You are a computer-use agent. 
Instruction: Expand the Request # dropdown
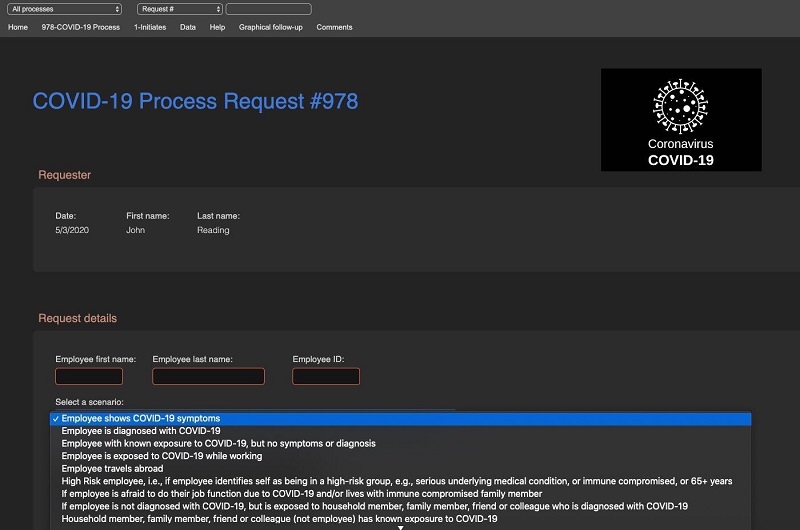pos(180,9)
